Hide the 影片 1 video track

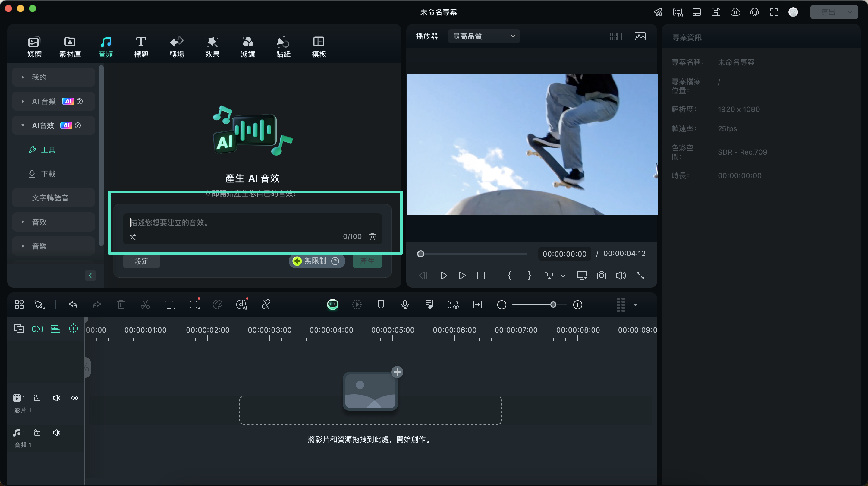[75, 398]
